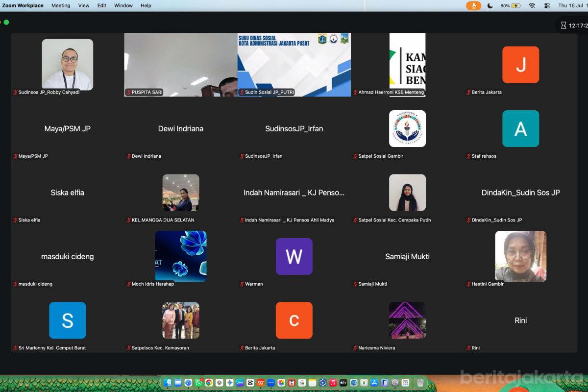This screenshot has height=392, width=588.
Task: Select Hastini Gambir's photo avatar
Action: pyautogui.click(x=520, y=256)
